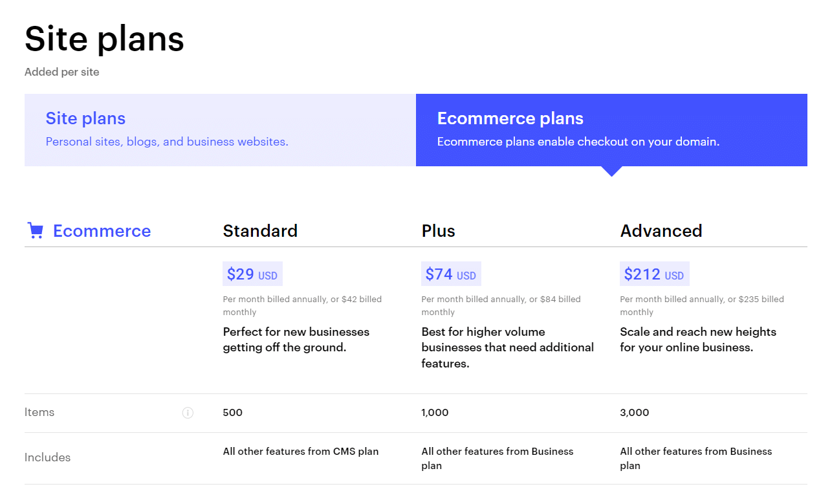
Task: Select the Plus plan column heading
Action: [438, 230]
